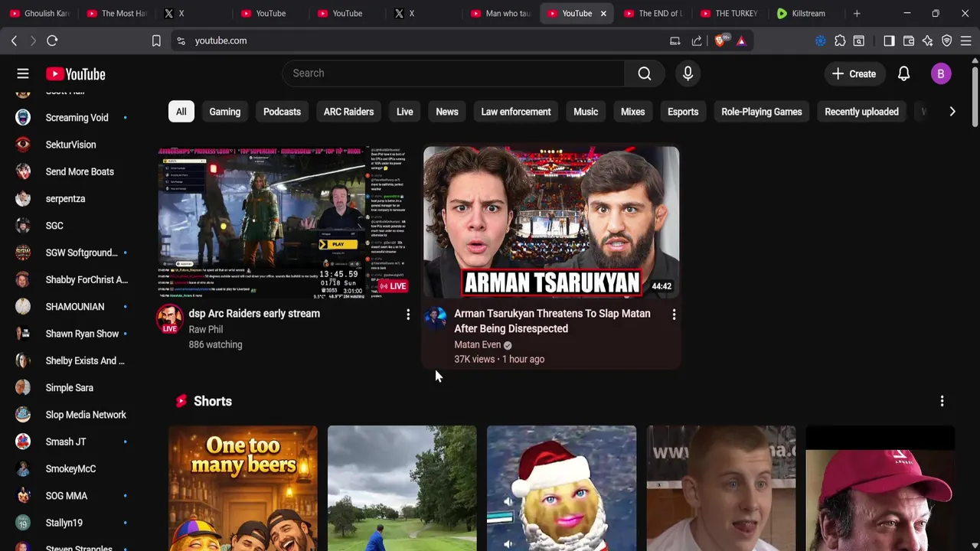Open the Leo AI sparkle icon
980x551 pixels.
pyautogui.click(x=928, y=41)
